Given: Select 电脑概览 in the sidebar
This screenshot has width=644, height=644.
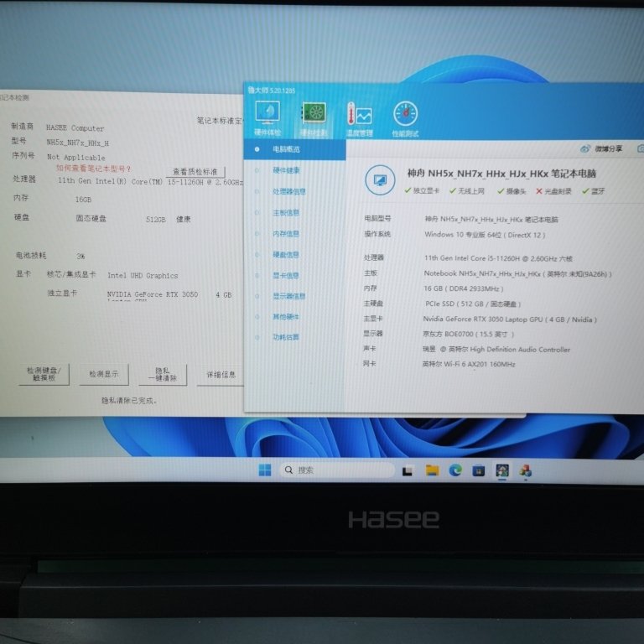Looking at the screenshot, I should pos(286,149).
